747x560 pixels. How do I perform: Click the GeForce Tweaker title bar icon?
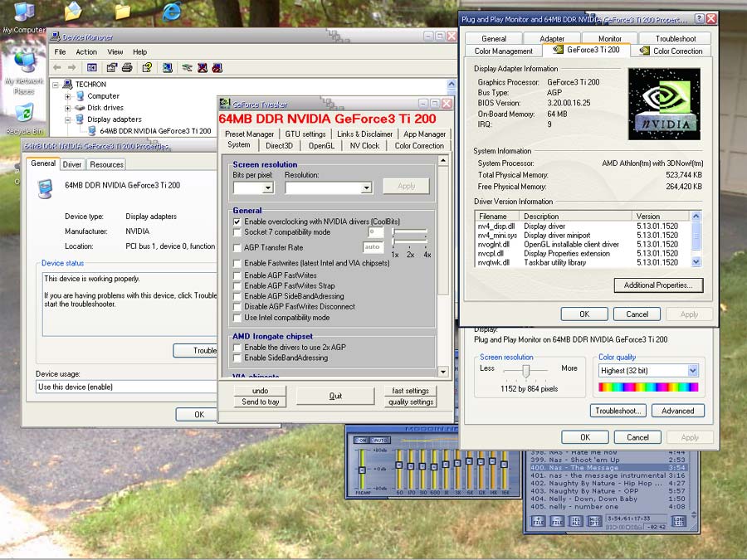pyautogui.click(x=225, y=104)
